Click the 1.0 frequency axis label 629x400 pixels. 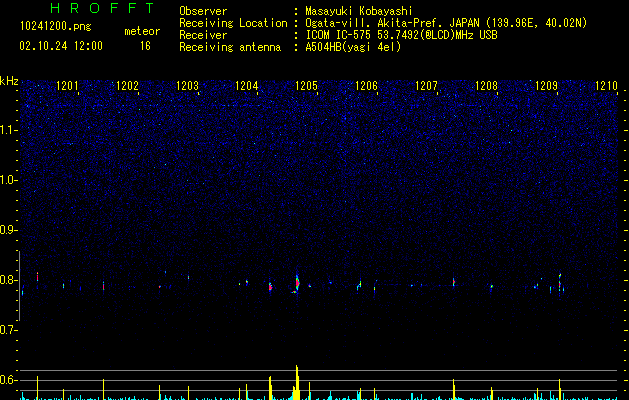tap(8, 180)
